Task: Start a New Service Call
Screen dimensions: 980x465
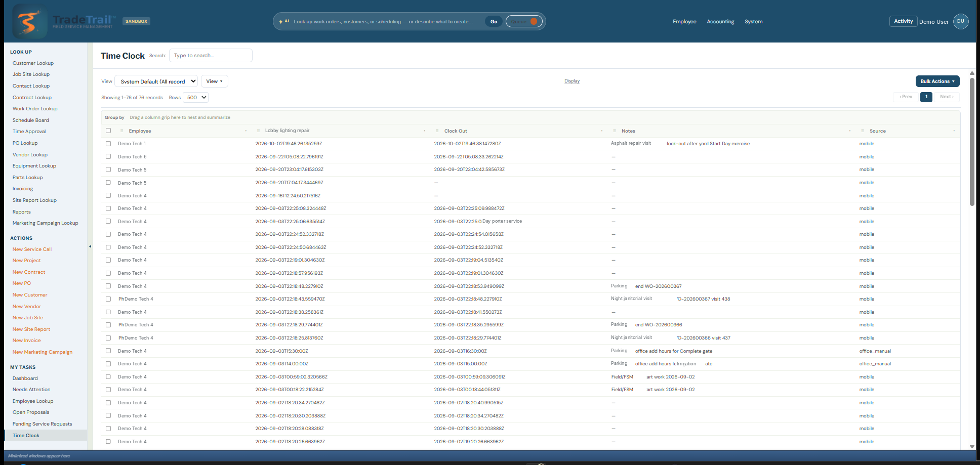Action: click(32, 249)
